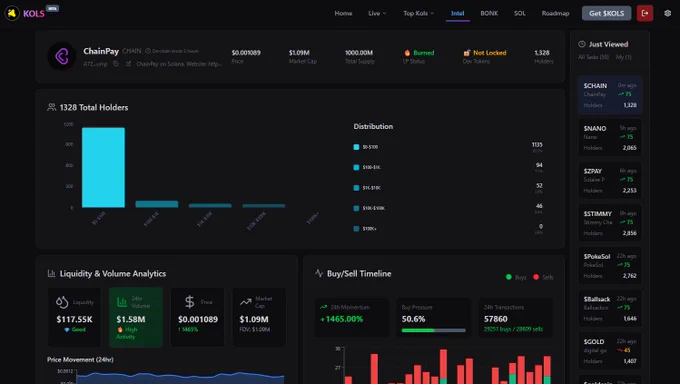Click the Burned flame icon

click(407, 53)
